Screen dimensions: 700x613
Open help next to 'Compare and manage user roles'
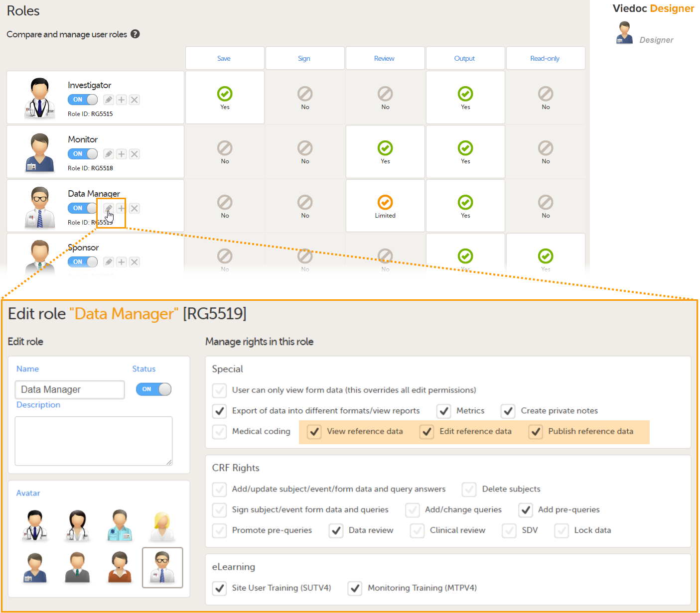pyautogui.click(x=135, y=34)
